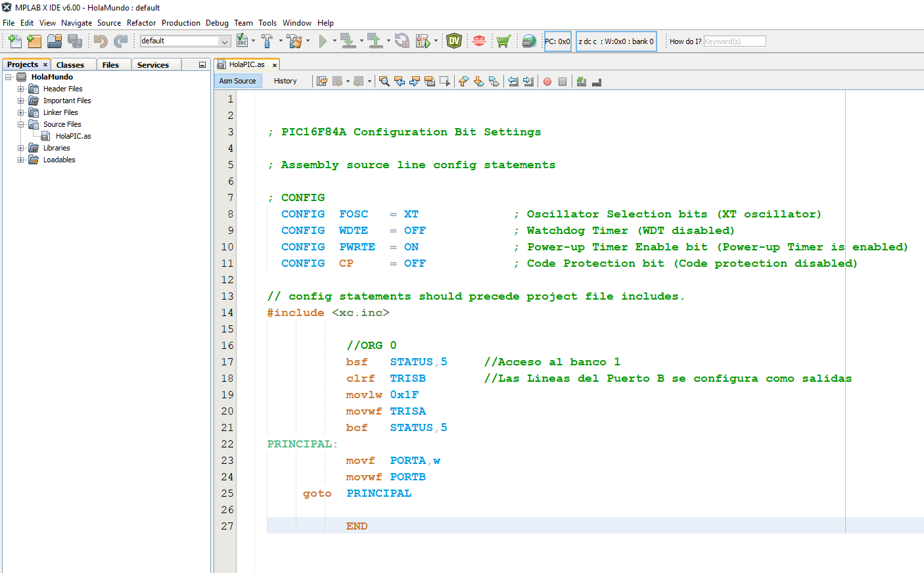This screenshot has height=573, width=924.
Task: Click the Open Project folder icon
Action: coord(55,41)
